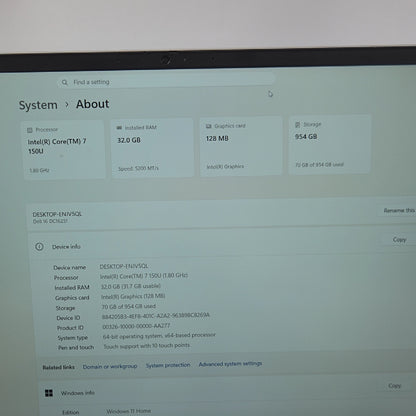Click the Speed 5200 MT/s text
This screenshot has width=416, height=416.
138,168
